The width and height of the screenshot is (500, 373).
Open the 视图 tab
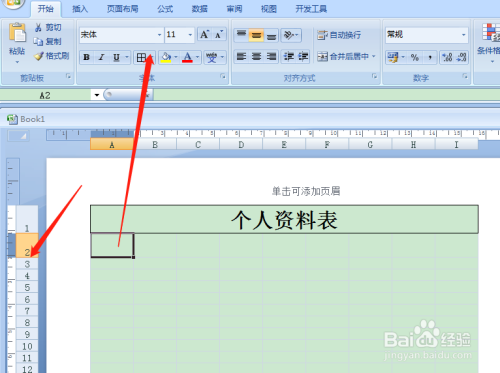269,9
